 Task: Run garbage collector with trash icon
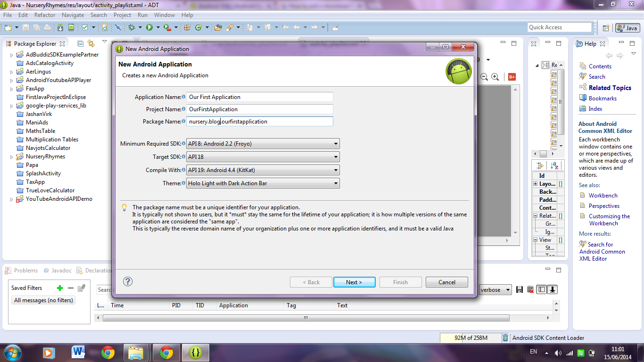coord(505,337)
